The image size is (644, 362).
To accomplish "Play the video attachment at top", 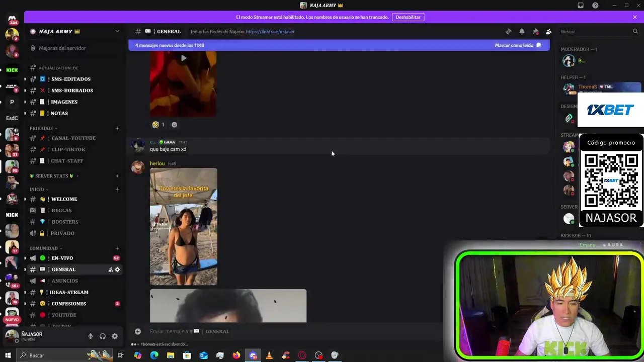I will [x=184, y=58].
